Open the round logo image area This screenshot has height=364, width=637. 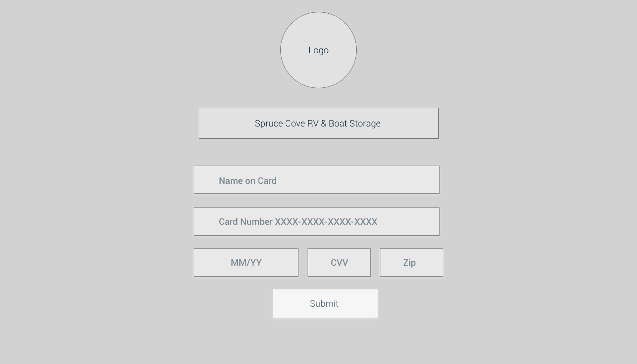(318, 50)
